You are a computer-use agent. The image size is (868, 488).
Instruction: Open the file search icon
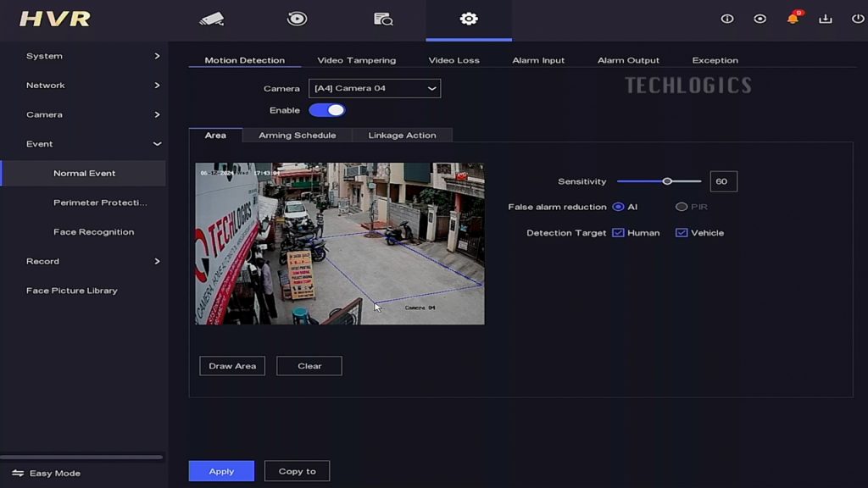coord(383,19)
